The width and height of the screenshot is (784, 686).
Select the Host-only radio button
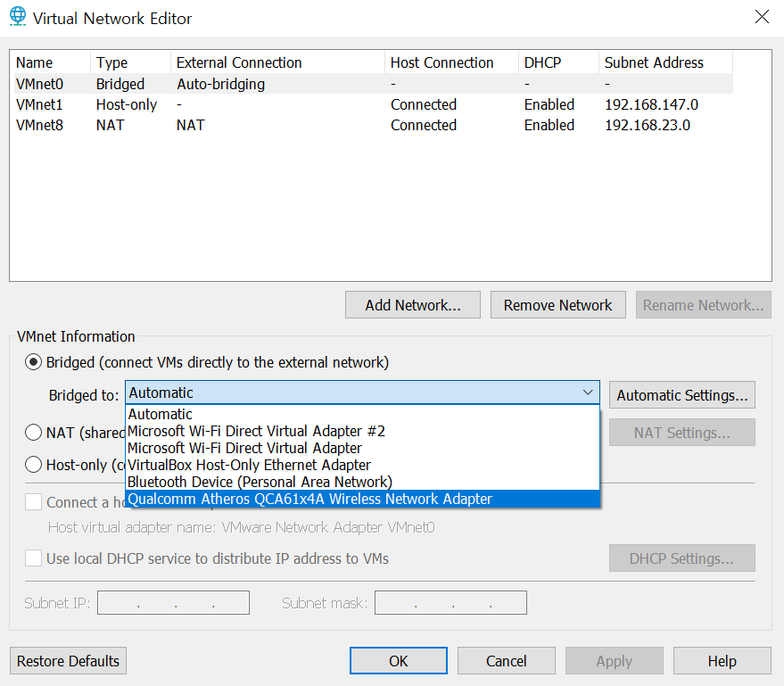tap(34, 465)
